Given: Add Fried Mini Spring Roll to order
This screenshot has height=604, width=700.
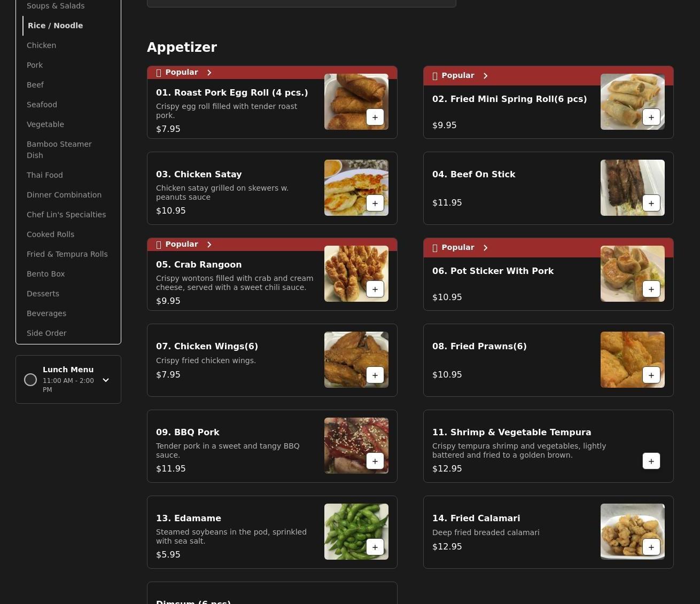Looking at the screenshot, I should (x=651, y=117).
